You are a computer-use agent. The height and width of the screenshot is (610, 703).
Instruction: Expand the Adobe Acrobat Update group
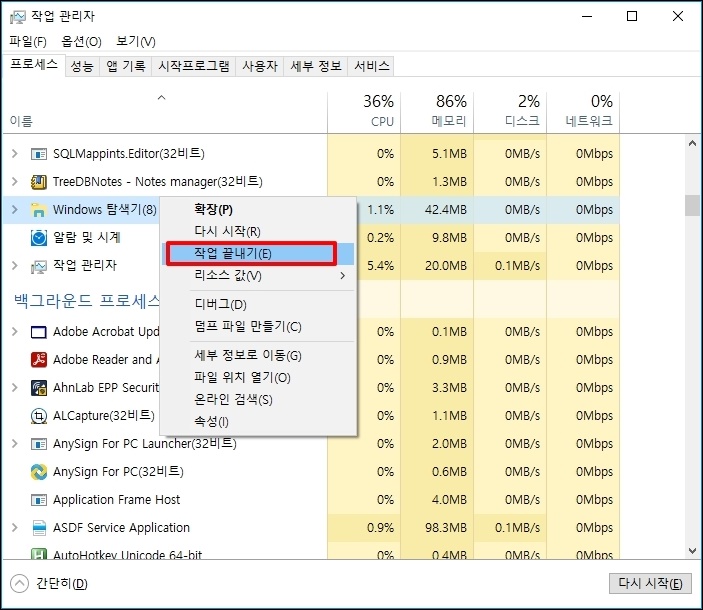pos(15,332)
